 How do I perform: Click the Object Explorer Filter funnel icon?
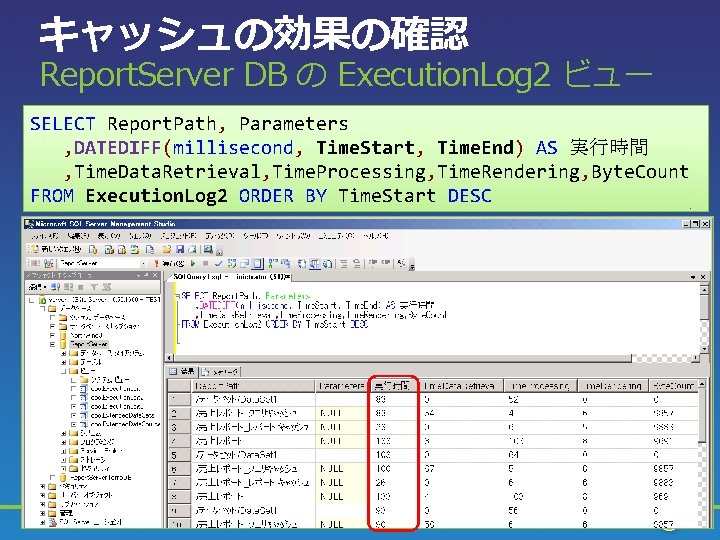pos(94,287)
